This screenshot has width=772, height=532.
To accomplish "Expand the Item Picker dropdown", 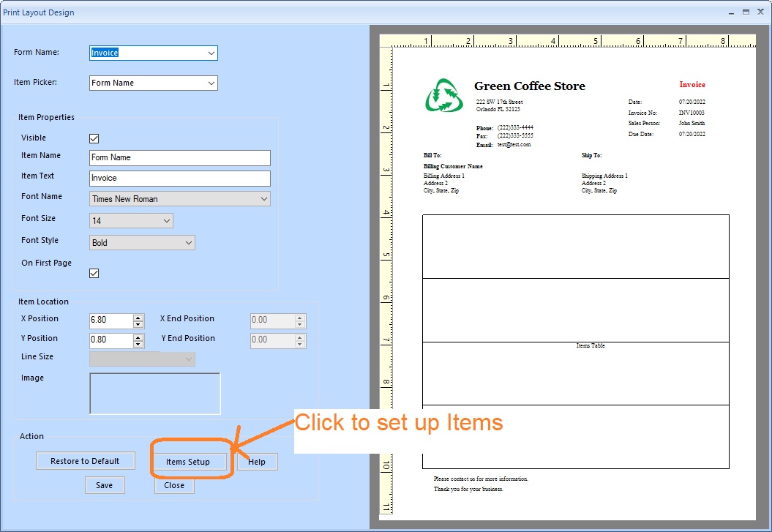I will [211, 83].
